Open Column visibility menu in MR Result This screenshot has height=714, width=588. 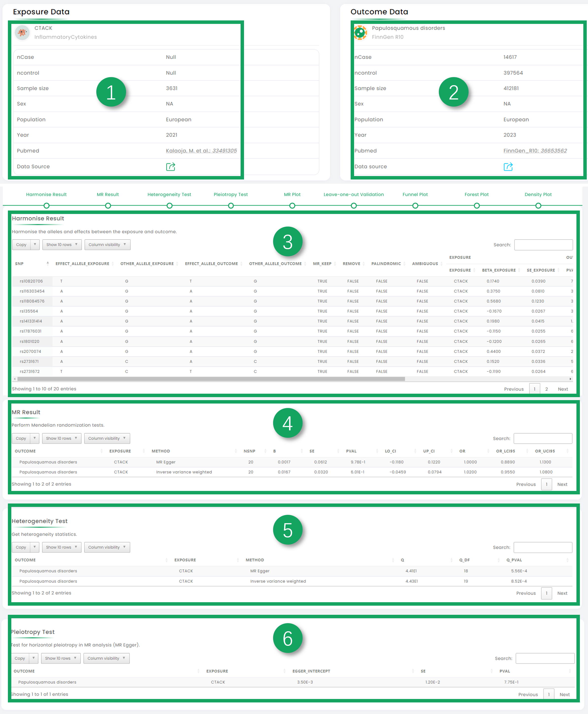pyautogui.click(x=107, y=438)
